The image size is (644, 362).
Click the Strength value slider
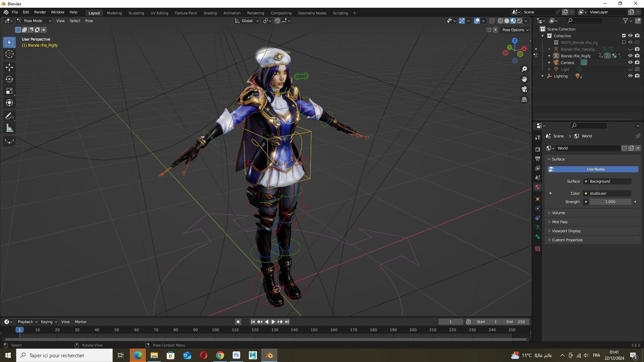click(x=610, y=202)
